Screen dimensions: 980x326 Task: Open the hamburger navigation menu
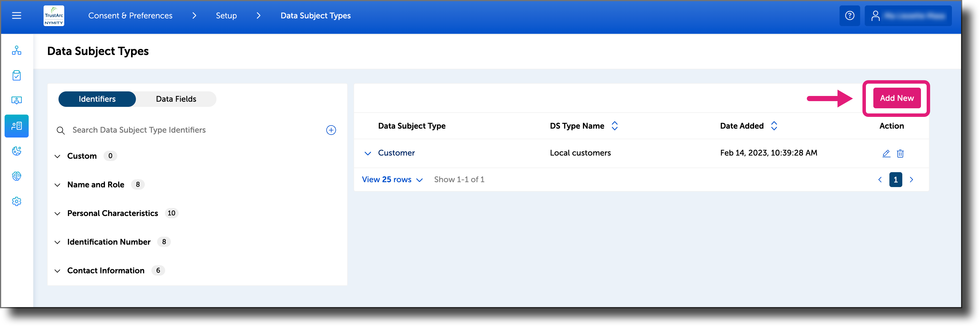click(x=16, y=15)
